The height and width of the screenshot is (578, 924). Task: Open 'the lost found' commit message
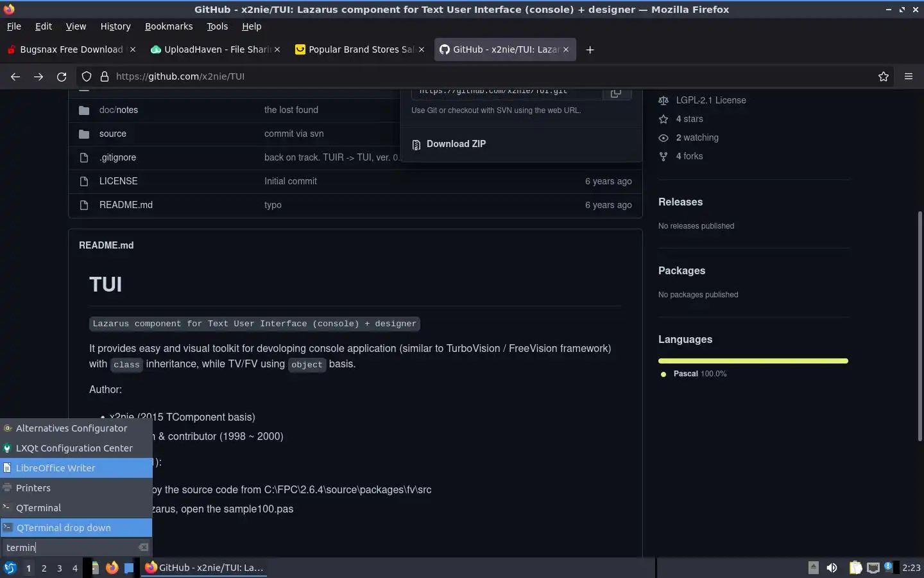point(291,110)
